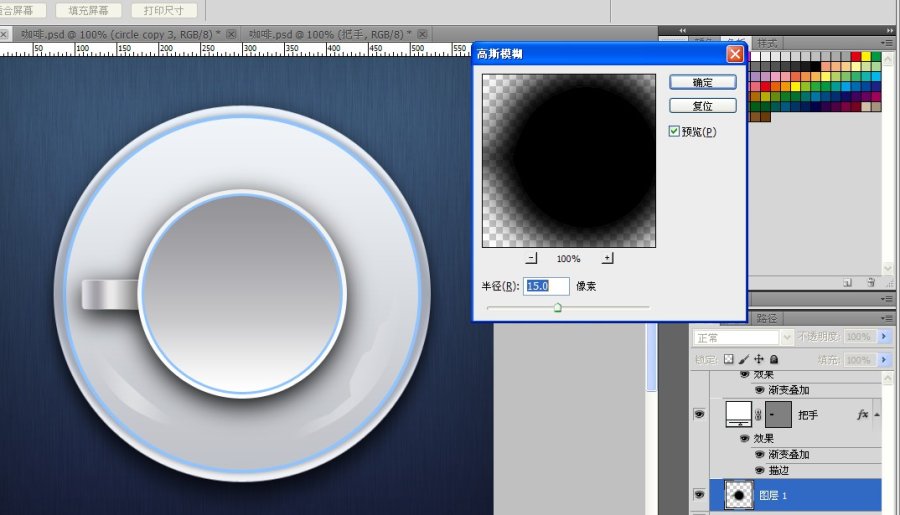The height and width of the screenshot is (515, 900).
Task: Click delete swatch trash icon
Action: click(871, 282)
